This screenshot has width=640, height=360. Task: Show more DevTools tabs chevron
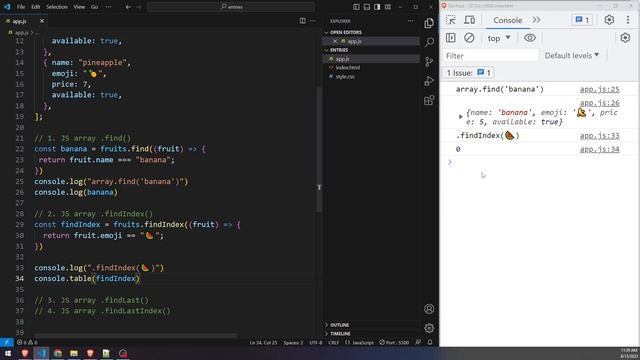click(536, 20)
